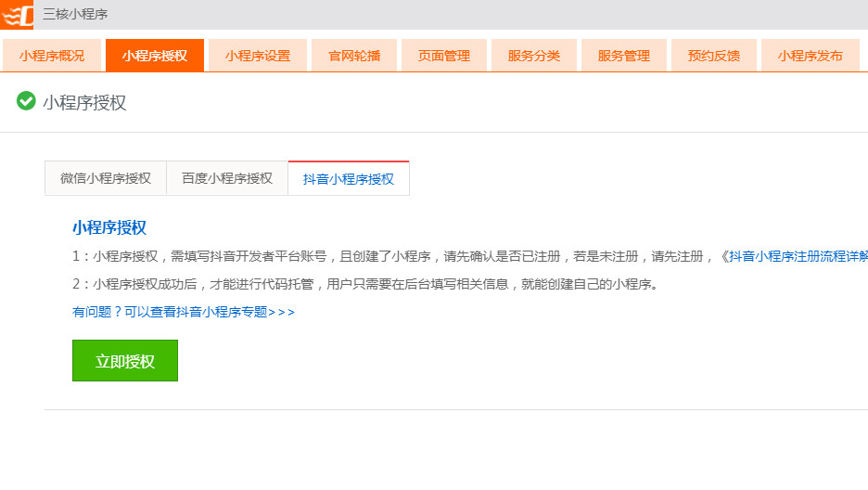868x490 pixels.
Task: Open the 小程序概况 tab
Action: pyautogui.click(x=52, y=56)
